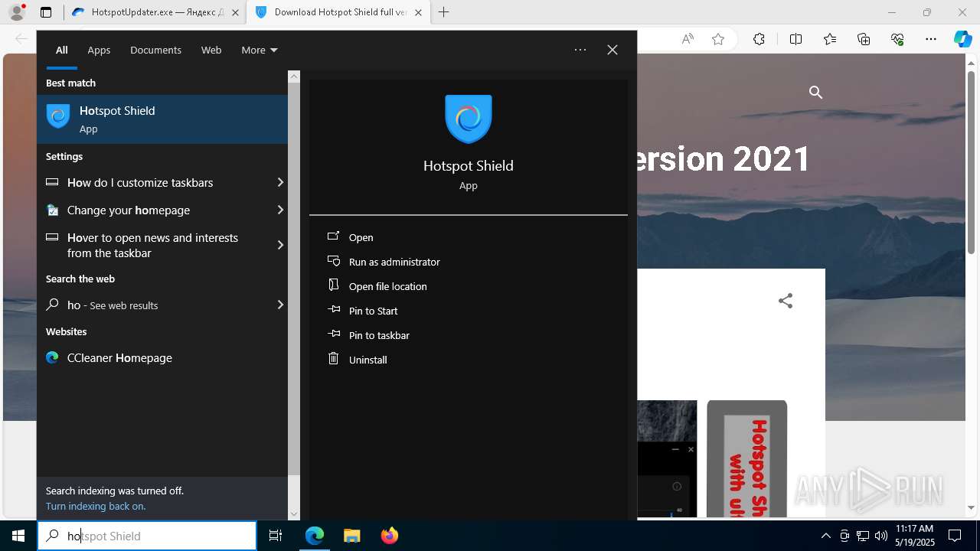Open a new Edge tab

[x=444, y=12]
